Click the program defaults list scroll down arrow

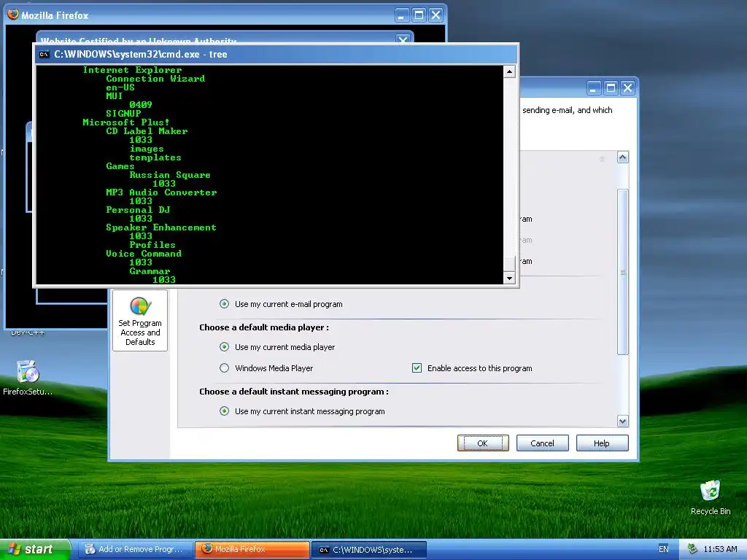coord(623,421)
